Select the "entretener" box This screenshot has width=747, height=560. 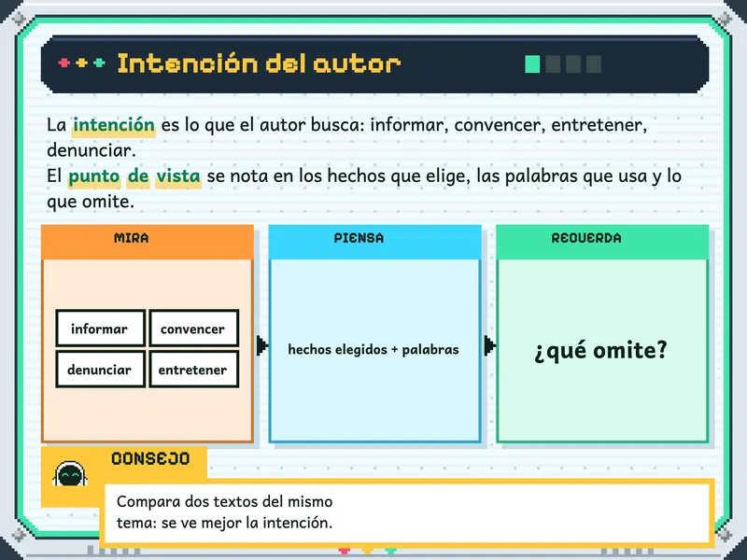coord(194,370)
